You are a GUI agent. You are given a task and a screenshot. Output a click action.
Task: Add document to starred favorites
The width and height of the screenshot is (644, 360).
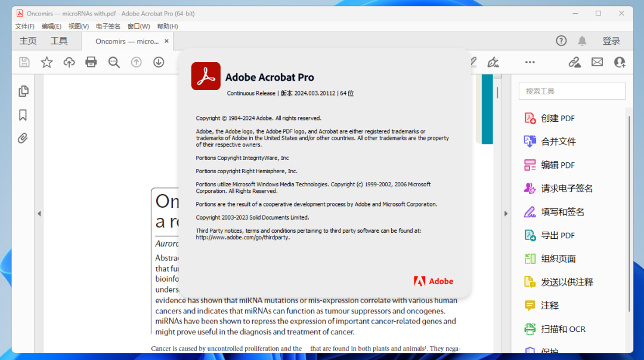pos(47,62)
